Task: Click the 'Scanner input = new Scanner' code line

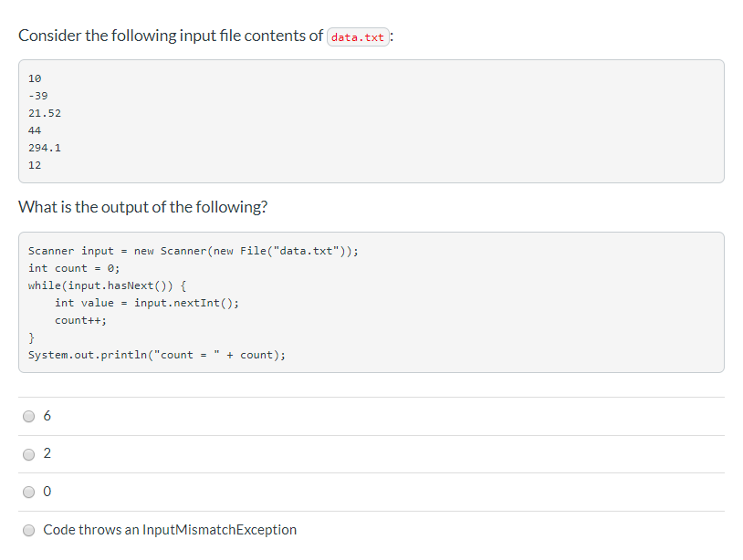Action: 194,251
